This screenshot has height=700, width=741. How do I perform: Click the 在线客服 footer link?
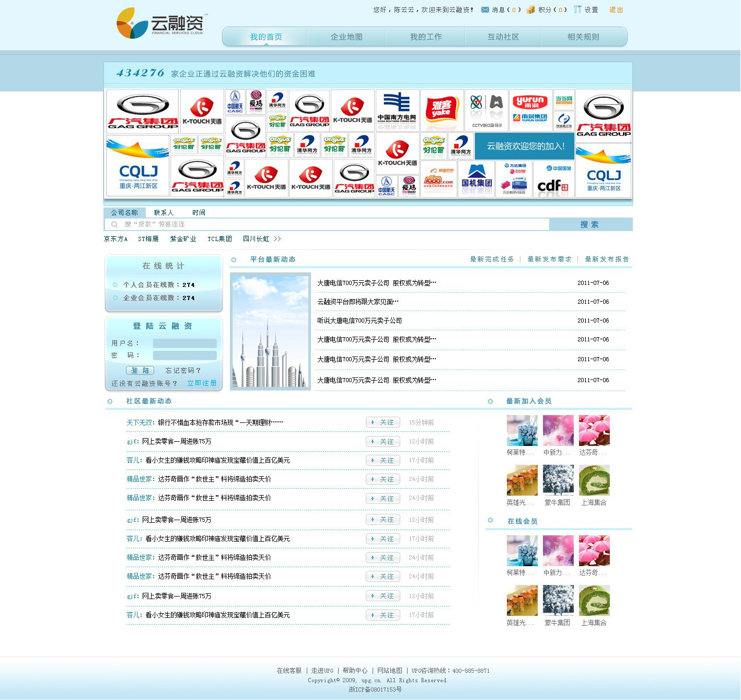pos(289,671)
